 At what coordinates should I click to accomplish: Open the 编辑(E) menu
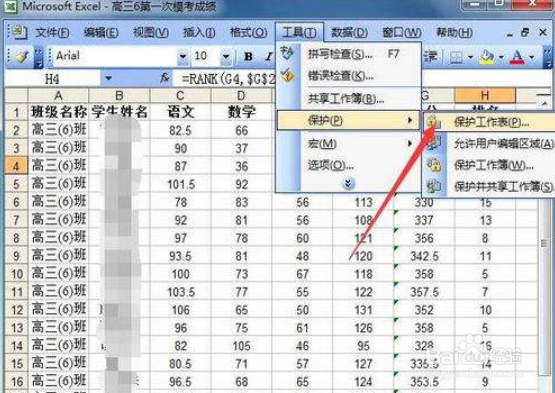pyautogui.click(x=101, y=33)
